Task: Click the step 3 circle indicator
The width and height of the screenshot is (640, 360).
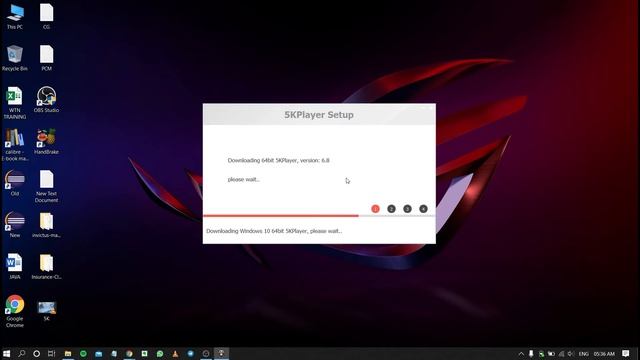Action: click(x=407, y=209)
